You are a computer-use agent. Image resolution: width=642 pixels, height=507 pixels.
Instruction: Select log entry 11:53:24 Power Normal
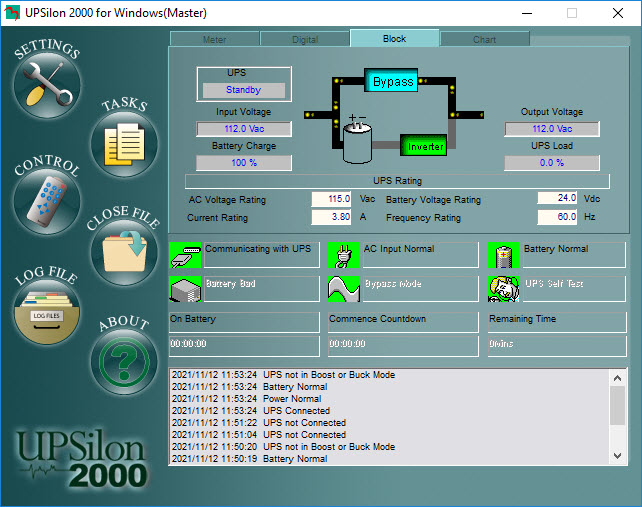pos(246,398)
